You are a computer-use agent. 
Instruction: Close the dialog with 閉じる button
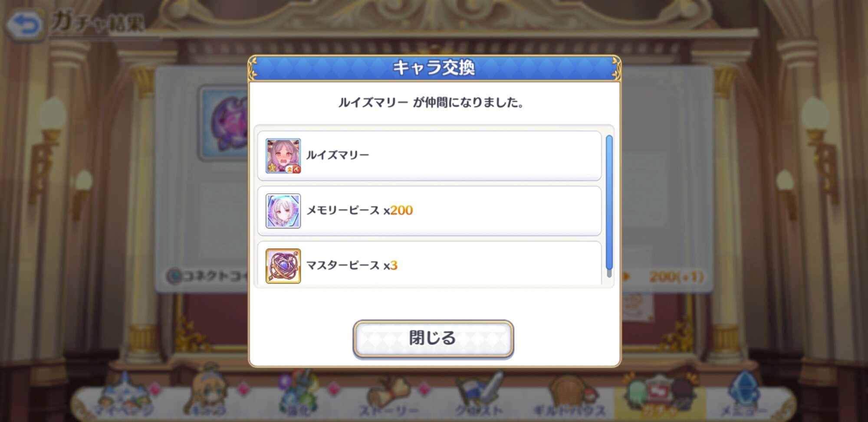[x=433, y=339]
